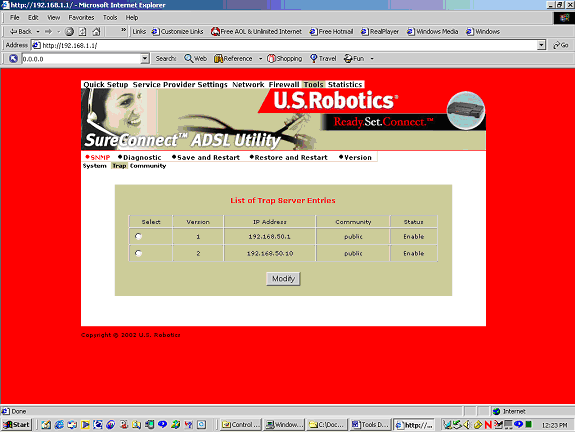Click the Refresh icon in browser toolbar

[83, 32]
